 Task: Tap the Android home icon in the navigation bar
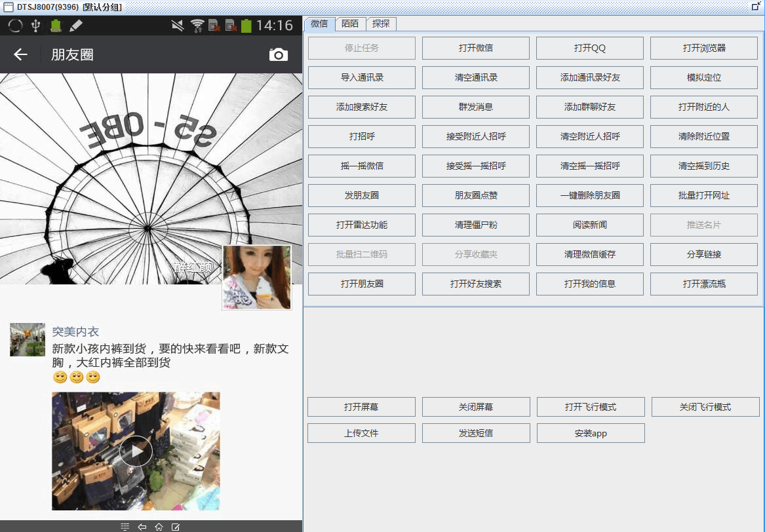(159, 526)
